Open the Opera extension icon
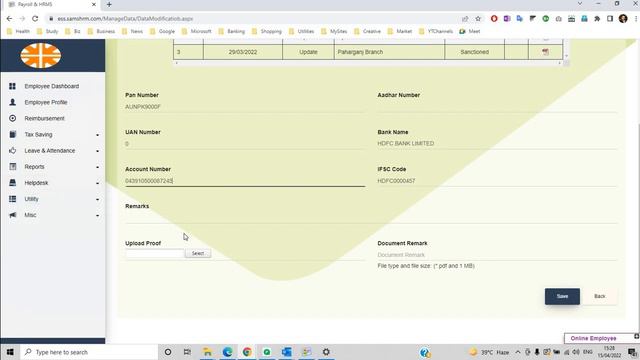The width and height of the screenshot is (640, 360). [x=494, y=19]
